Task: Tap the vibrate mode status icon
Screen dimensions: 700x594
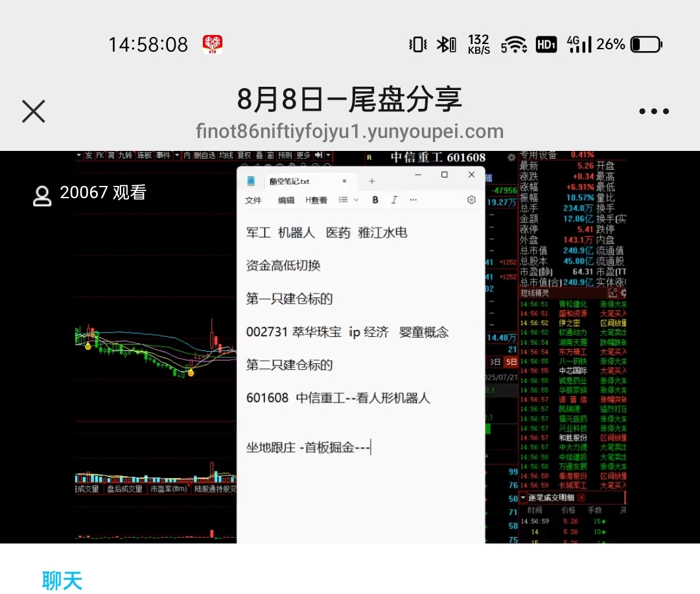Action: tap(418, 45)
